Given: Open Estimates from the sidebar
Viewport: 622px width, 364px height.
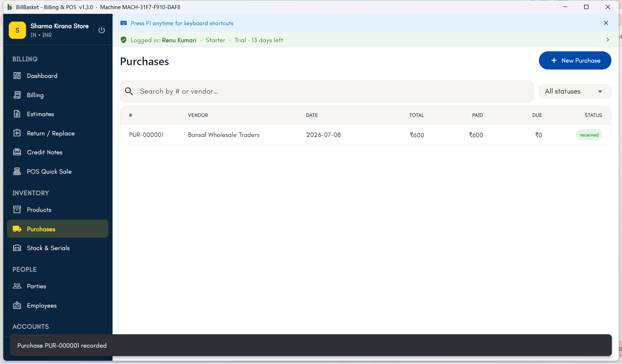Looking at the screenshot, I should coord(58,114).
